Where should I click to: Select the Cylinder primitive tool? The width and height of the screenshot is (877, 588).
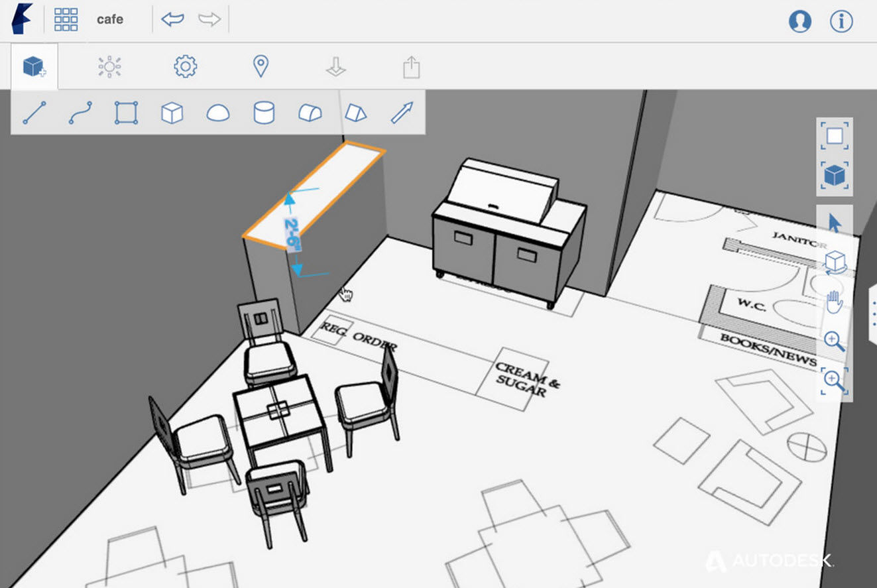pyautogui.click(x=264, y=113)
